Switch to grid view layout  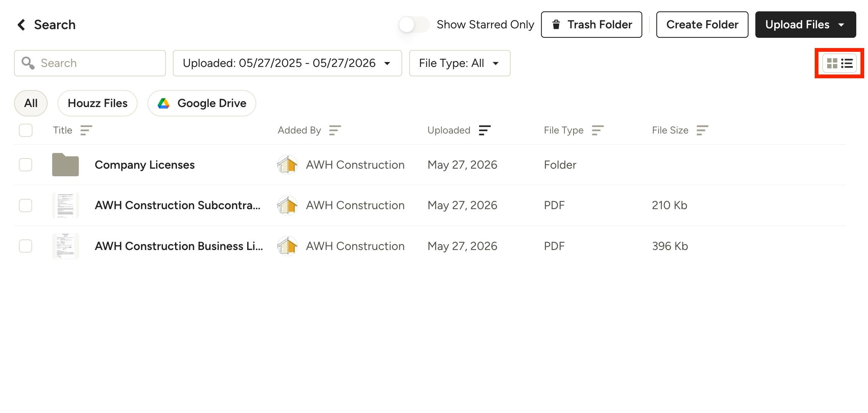(832, 63)
